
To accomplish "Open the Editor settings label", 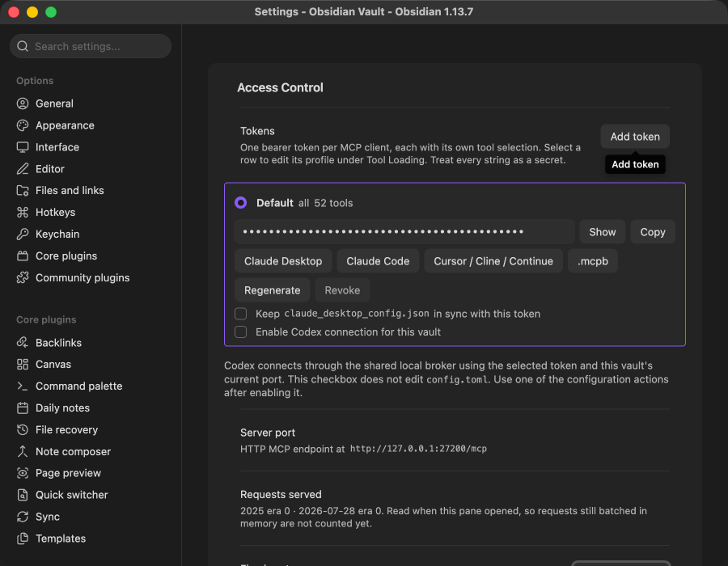I will tap(49, 169).
